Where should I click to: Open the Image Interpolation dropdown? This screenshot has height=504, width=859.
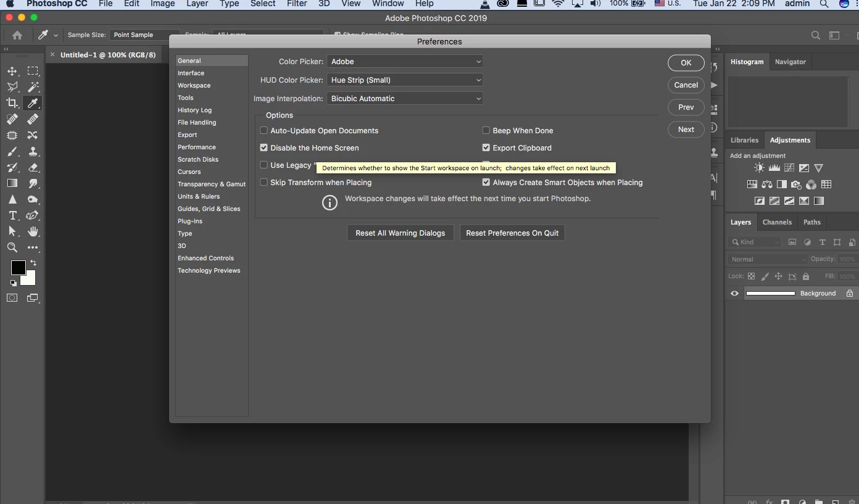coord(405,98)
